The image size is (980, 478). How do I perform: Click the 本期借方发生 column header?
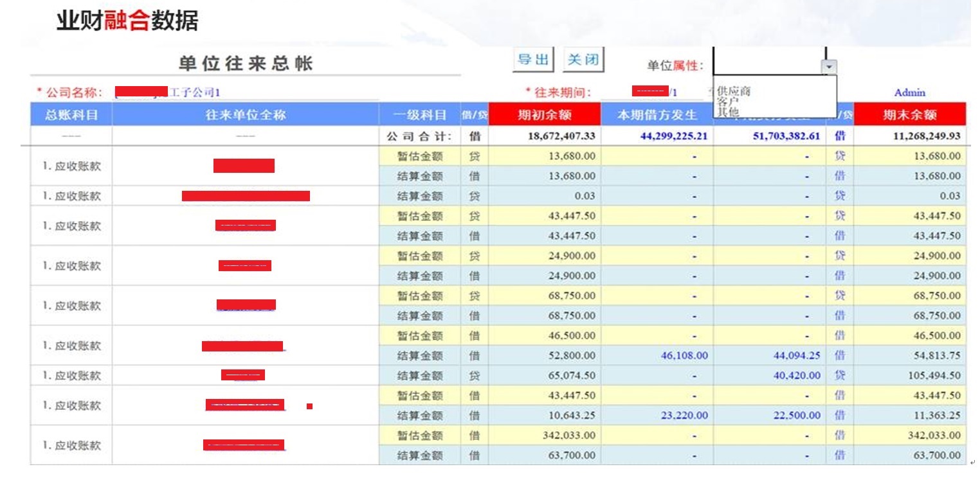pos(657,115)
